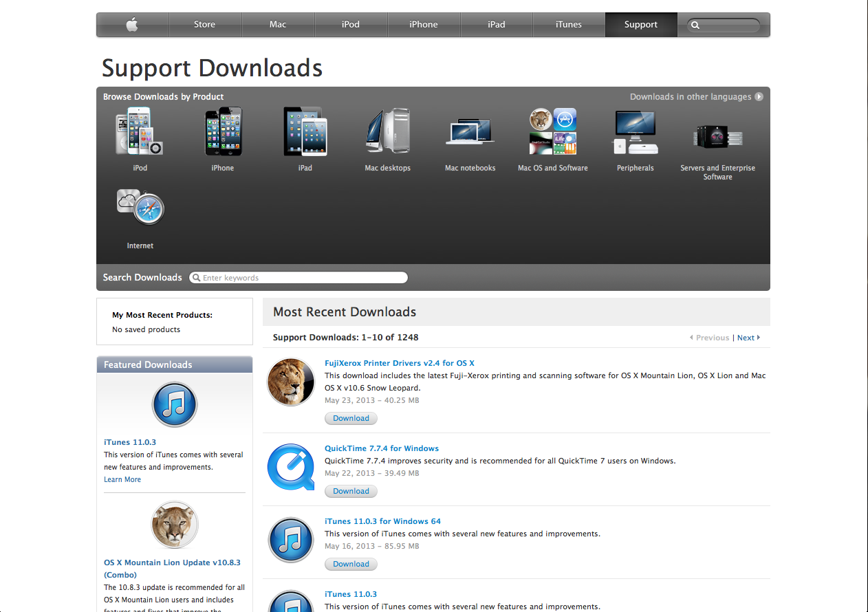
Task: Open the iPhone navigation tab
Action: 424,25
